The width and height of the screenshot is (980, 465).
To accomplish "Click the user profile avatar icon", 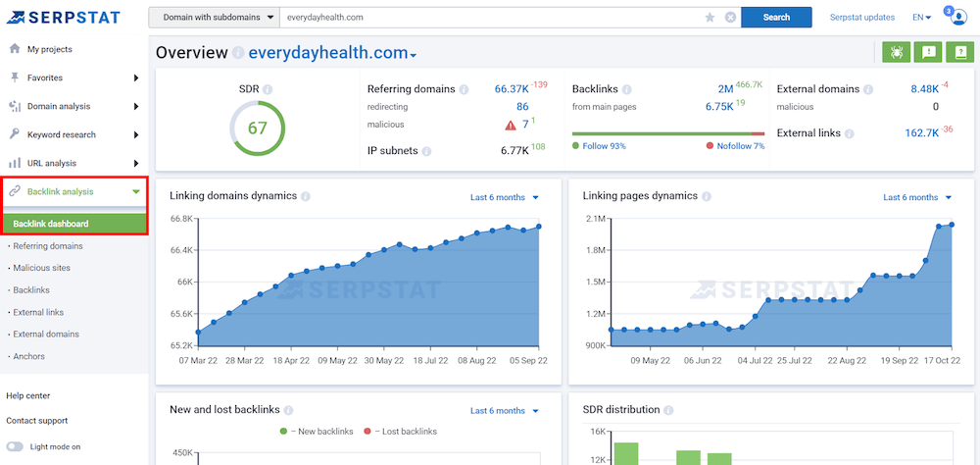I will click(x=957, y=18).
